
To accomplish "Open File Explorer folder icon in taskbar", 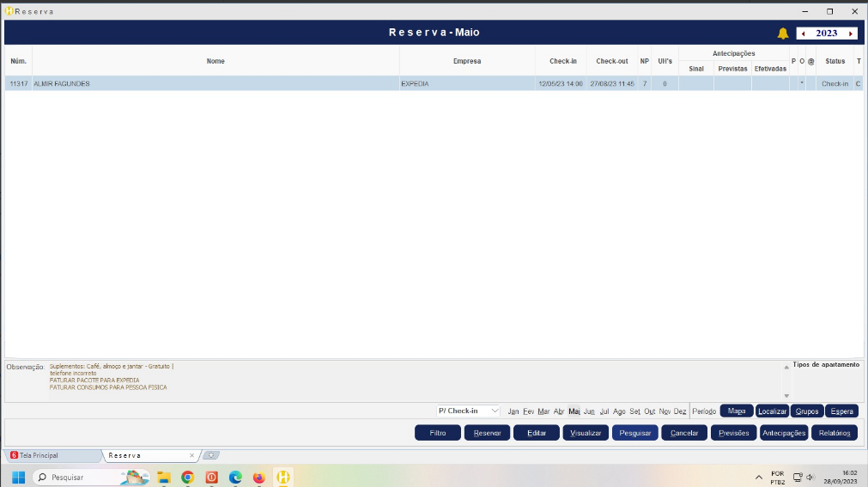I will pos(163,477).
